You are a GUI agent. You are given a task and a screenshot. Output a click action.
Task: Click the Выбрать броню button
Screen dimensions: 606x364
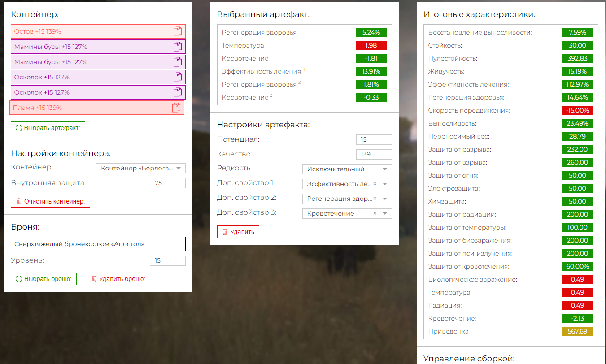tap(44, 279)
